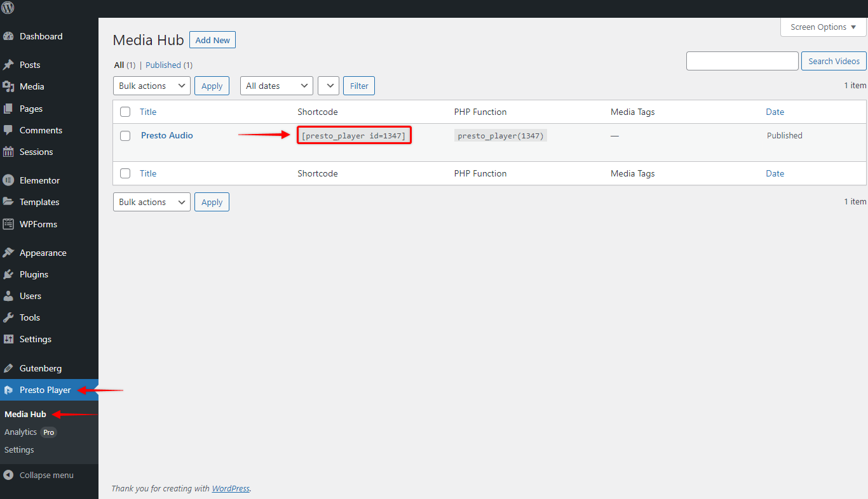Click the Posts pushpin icon
The width and height of the screenshot is (868, 499).
(x=8, y=65)
